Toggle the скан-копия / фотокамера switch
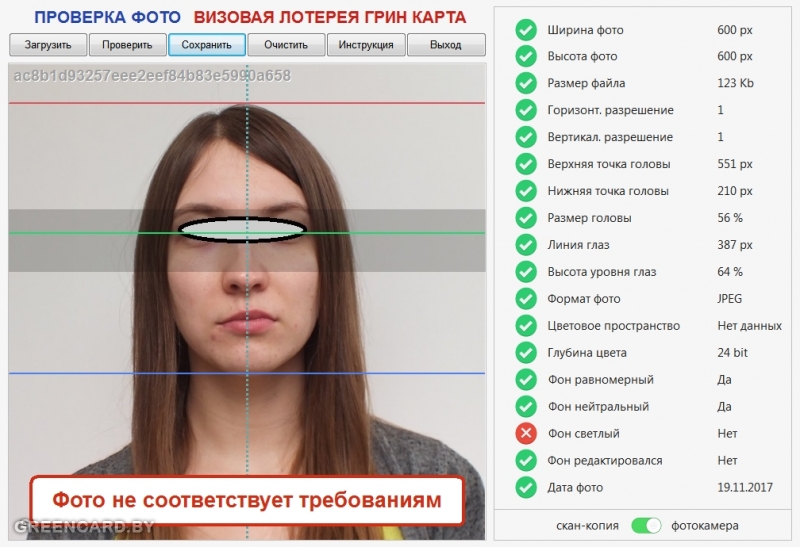Image resolution: width=800 pixels, height=547 pixels. tap(646, 526)
